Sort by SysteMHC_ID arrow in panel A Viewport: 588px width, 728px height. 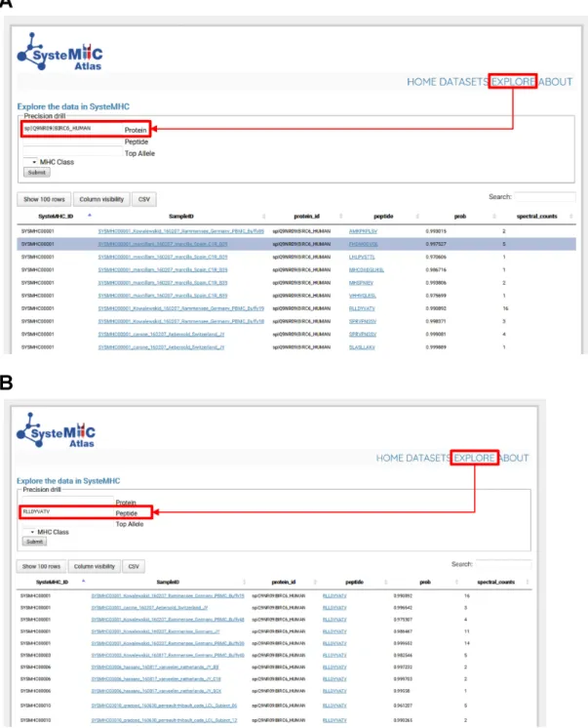tap(90, 216)
